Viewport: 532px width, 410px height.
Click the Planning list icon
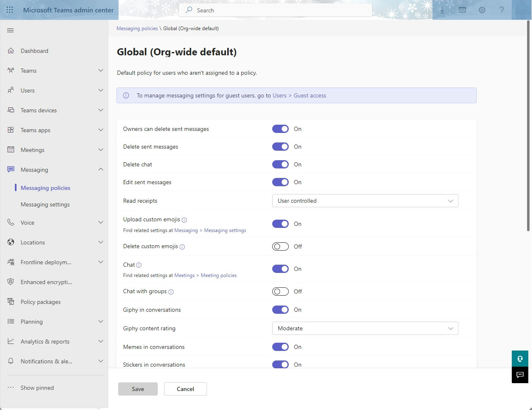coord(11,322)
